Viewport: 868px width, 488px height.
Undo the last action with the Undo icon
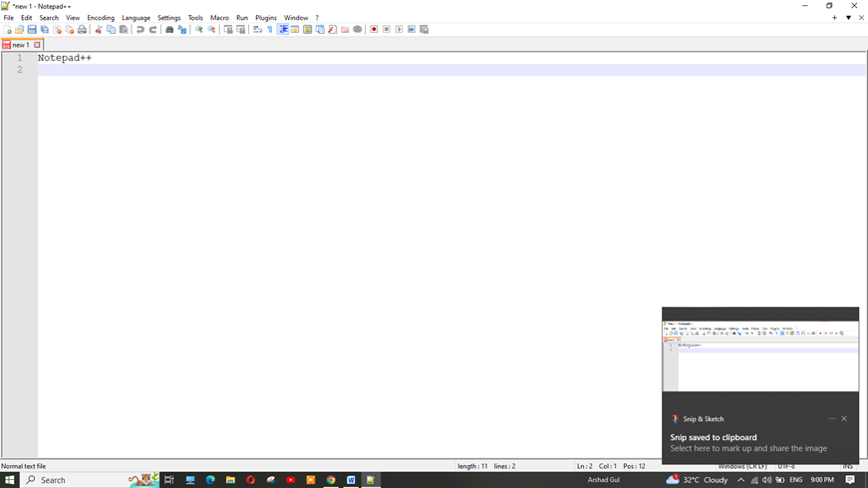[x=141, y=29]
